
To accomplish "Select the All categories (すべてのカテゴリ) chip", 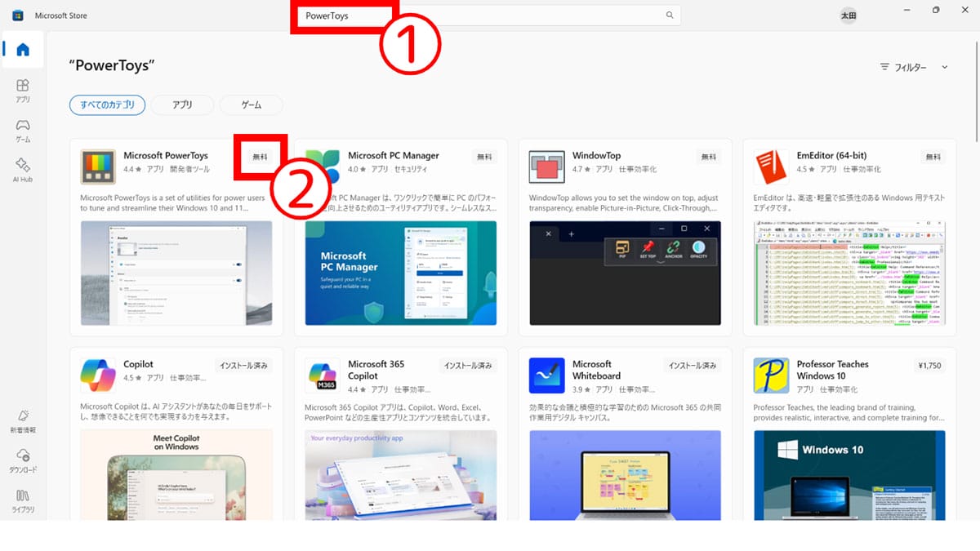I will [x=108, y=104].
